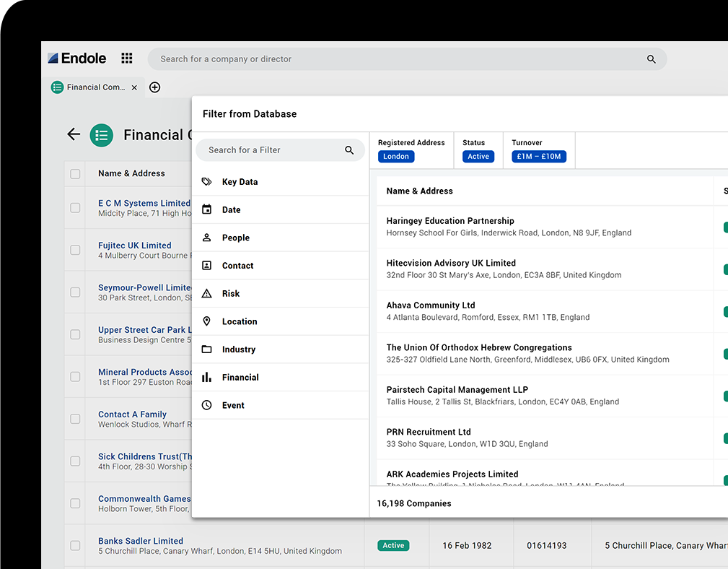Check the box for Fujitec UK Limited
728x569 pixels.
click(75, 250)
